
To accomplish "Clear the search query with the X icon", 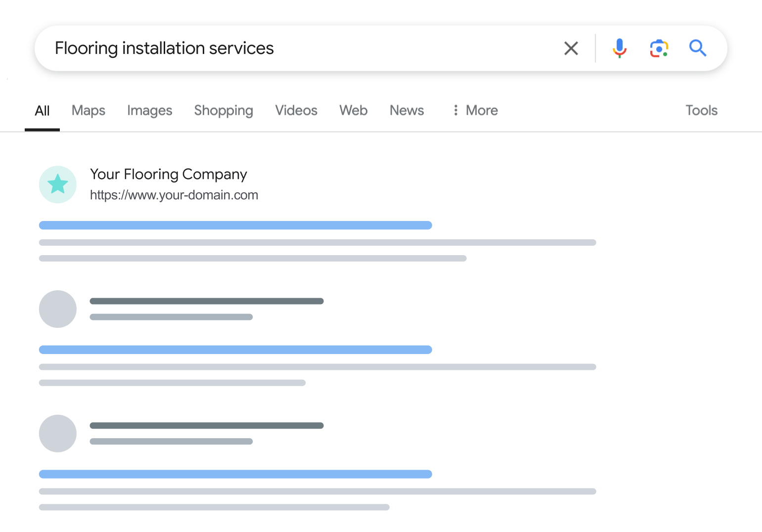I will tap(571, 48).
